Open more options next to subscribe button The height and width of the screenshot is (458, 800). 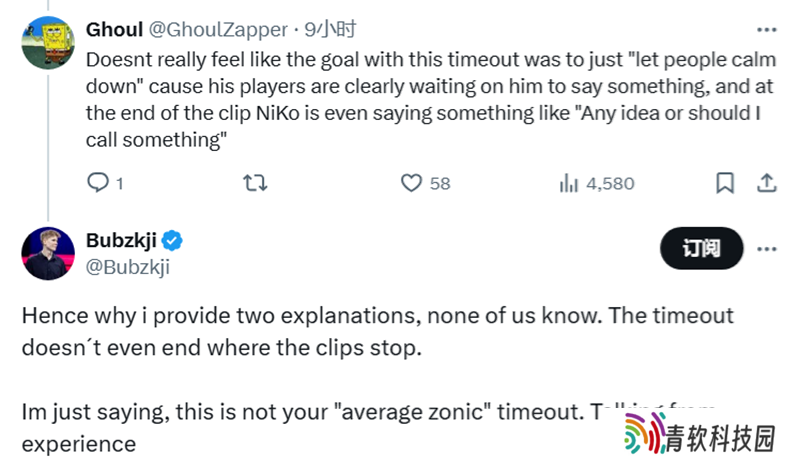point(766,249)
